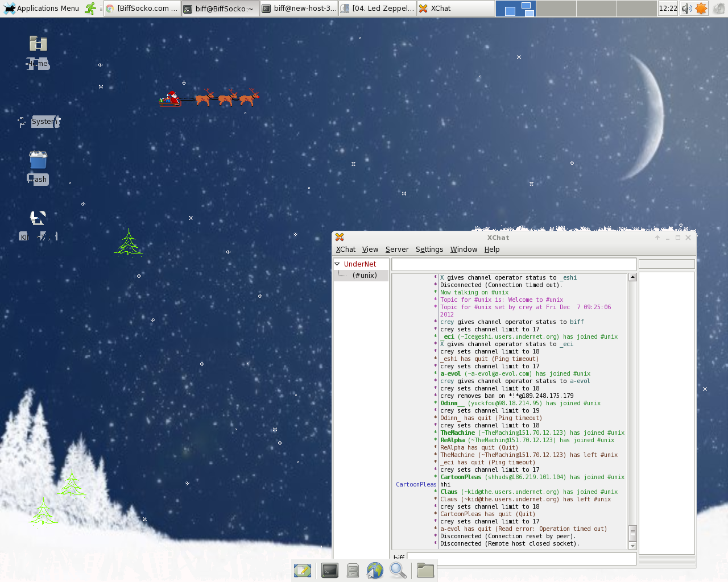Switch to the biff@BiffSocko terminal window
Viewport: 728px width, 582px height.
coord(221,9)
